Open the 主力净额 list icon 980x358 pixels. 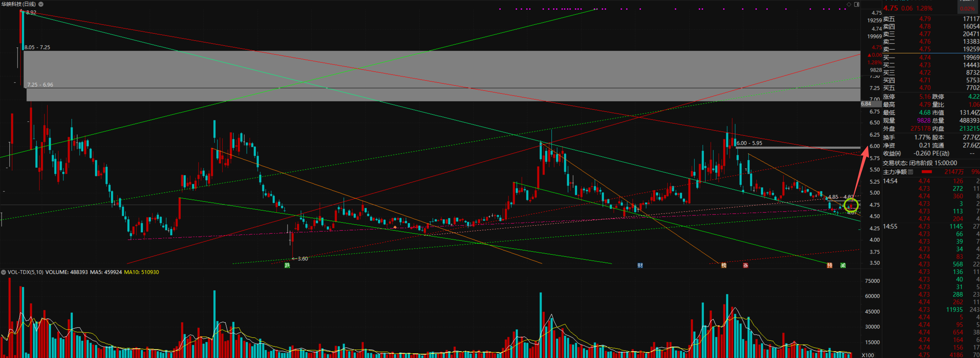[910, 172]
